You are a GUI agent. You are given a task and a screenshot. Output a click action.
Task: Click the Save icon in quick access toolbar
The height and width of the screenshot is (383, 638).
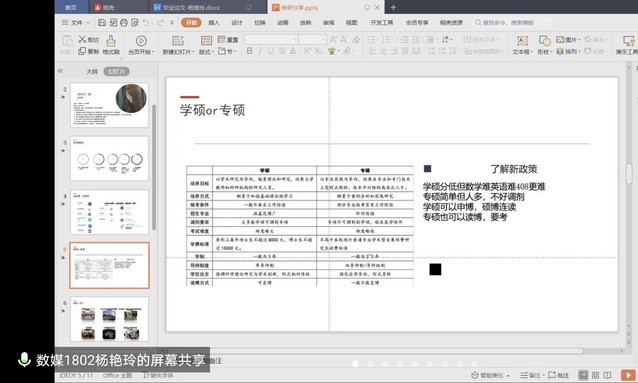[102, 22]
